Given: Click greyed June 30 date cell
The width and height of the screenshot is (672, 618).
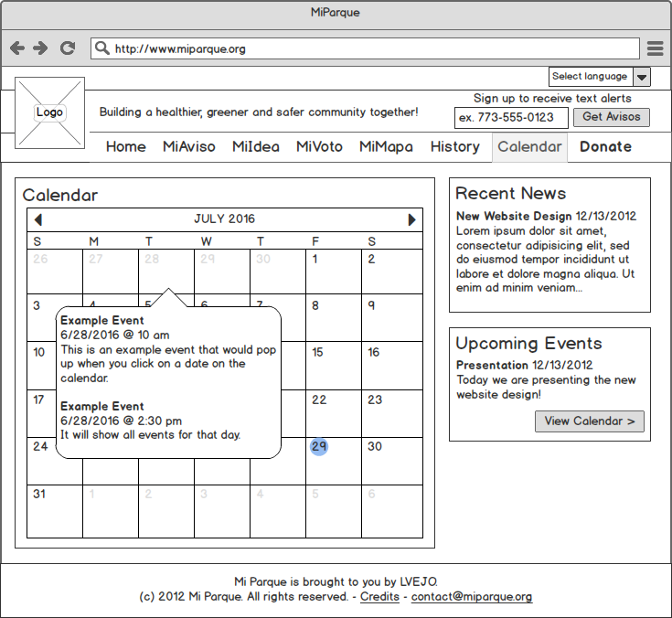Looking at the screenshot, I should click(278, 272).
